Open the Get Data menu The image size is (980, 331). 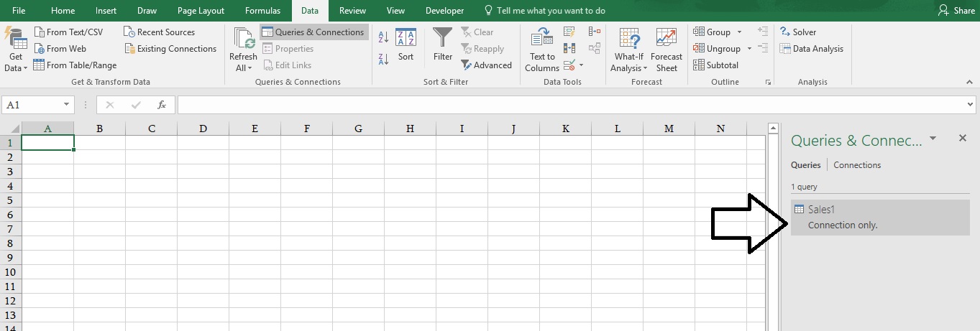coord(15,49)
